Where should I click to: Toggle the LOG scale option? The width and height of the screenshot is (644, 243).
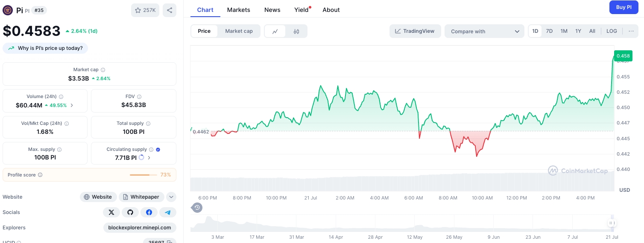click(612, 31)
